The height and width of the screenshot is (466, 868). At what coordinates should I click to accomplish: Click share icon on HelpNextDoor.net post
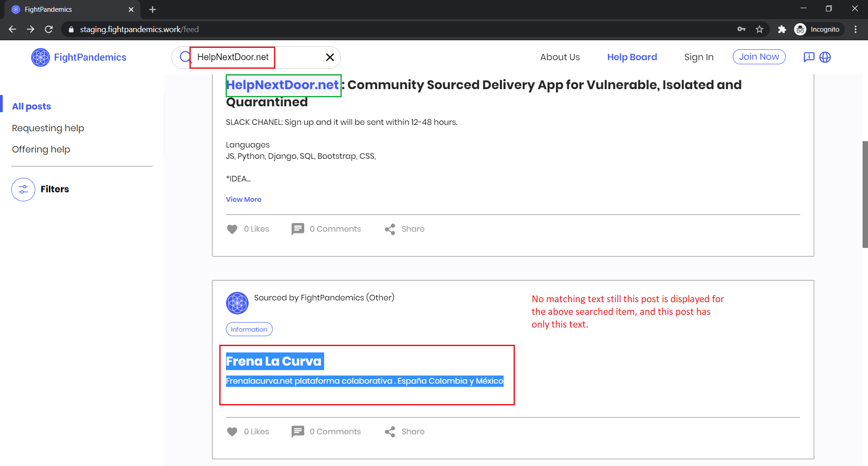coord(390,229)
